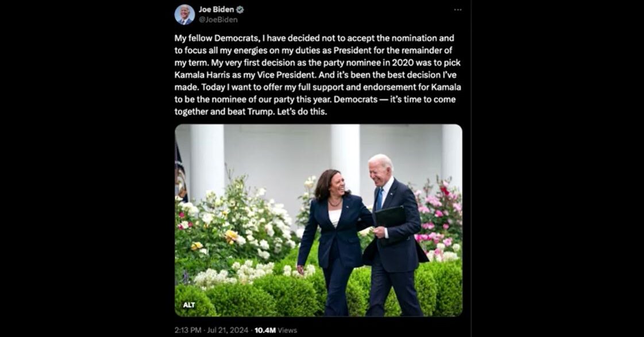Viewport: 644px width, 337px height.
Task: View the 10.4M view count
Action: (x=265, y=330)
